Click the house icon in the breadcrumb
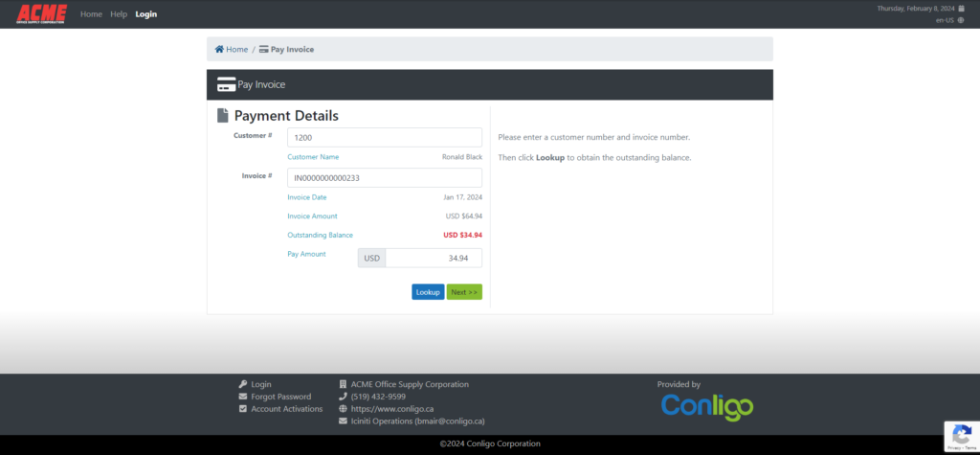This screenshot has height=455, width=980. (x=219, y=49)
